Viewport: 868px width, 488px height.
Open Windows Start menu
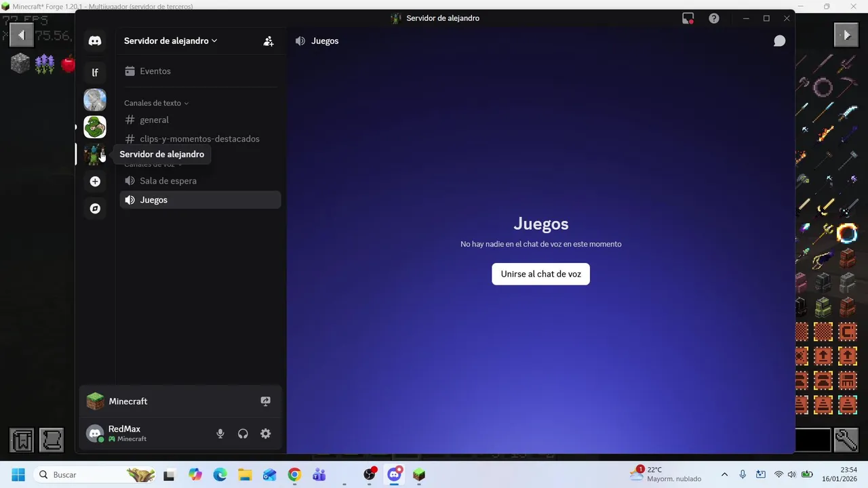(x=18, y=475)
